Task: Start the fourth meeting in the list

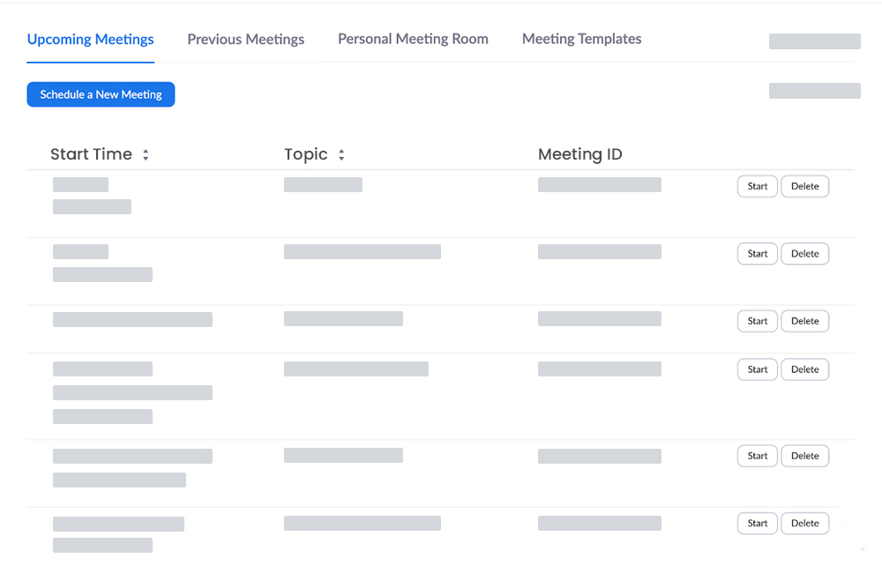Action: (x=757, y=368)
